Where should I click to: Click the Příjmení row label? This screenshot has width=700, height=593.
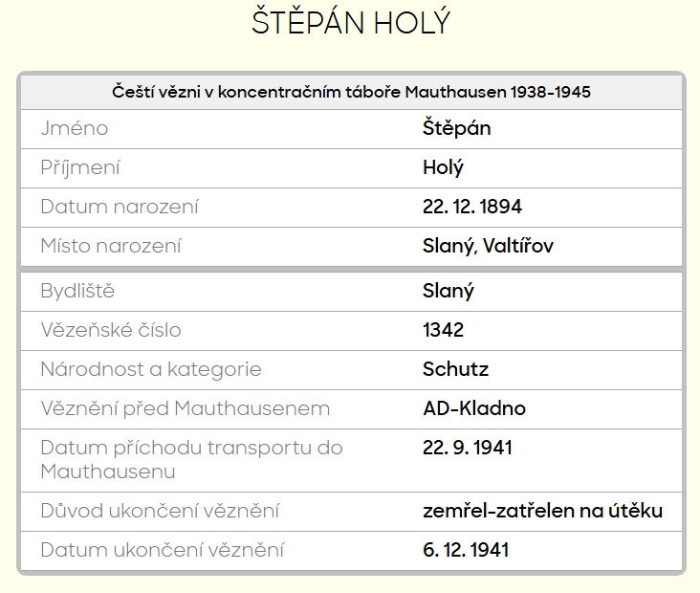coord(80,167)
